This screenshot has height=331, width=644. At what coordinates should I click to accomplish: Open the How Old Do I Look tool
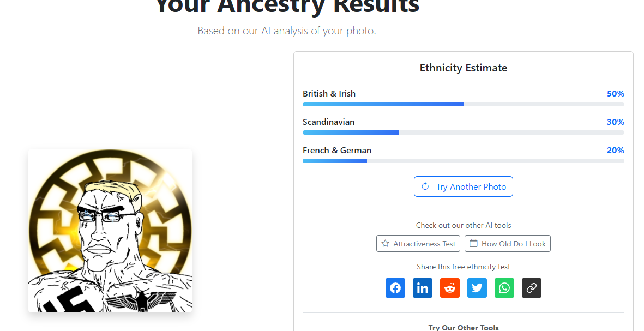coord(507,244)
